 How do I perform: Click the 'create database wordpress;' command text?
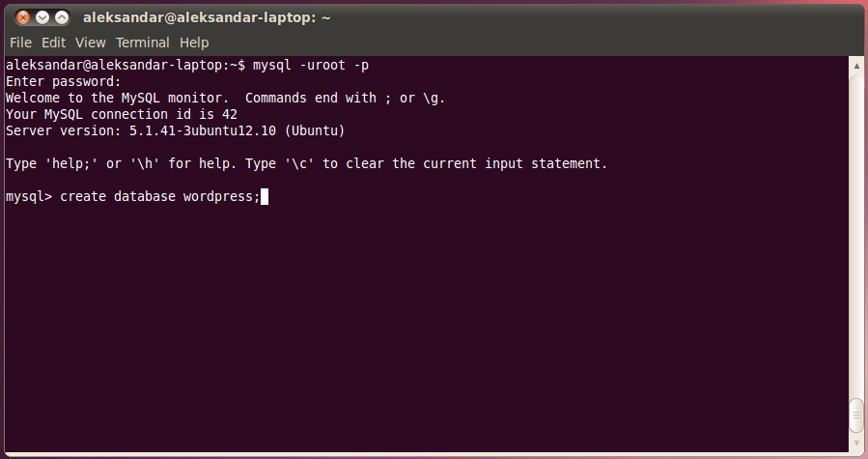coord(160,197)
